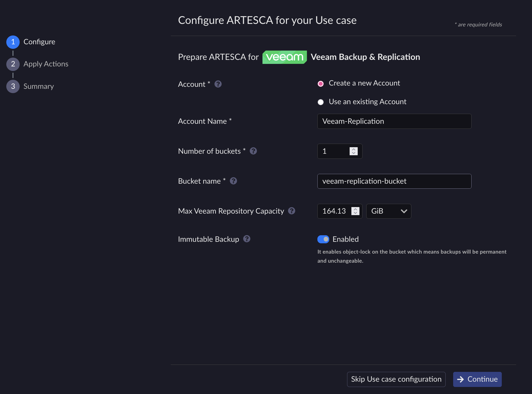Viewport: 532px width, 394px height.
Task: Select Use an existing Account radio
Action: tap(320, 102)
